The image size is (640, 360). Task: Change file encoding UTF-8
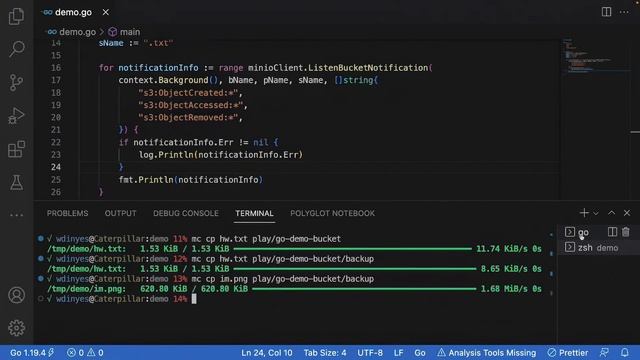370,353
